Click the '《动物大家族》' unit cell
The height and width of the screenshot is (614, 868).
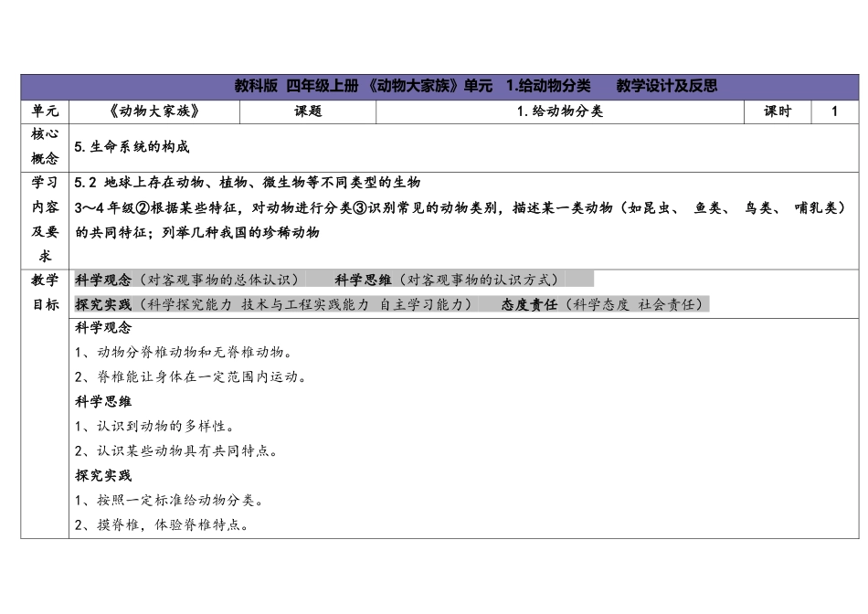pos(154,111)
